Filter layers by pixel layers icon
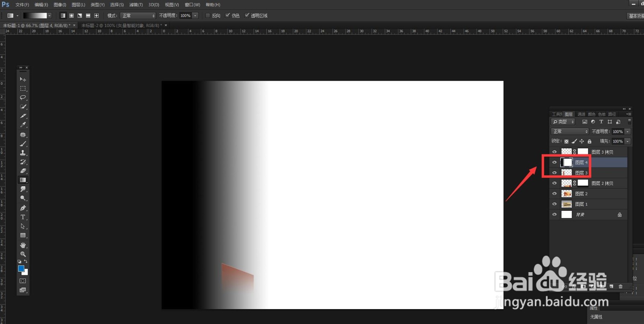Image resolution: width=644 pixels, height=324 pixels. tap(585, 122)
